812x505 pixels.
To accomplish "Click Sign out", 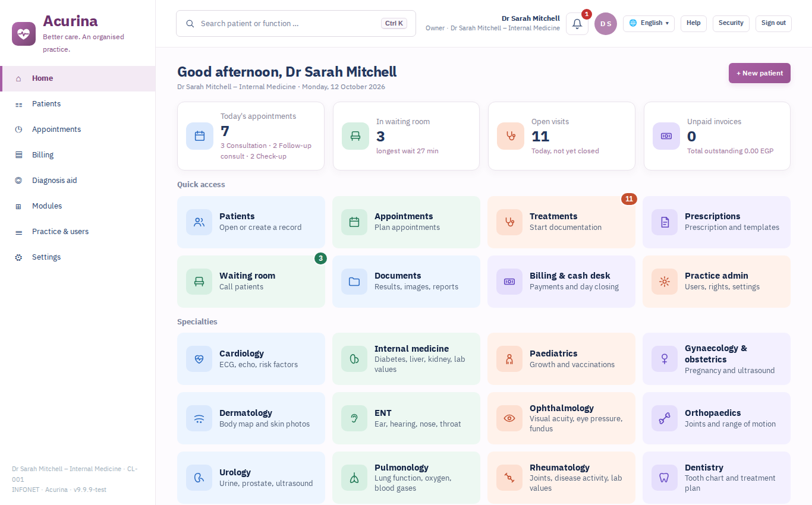I will pyautogui.click(x=773, y=23).
